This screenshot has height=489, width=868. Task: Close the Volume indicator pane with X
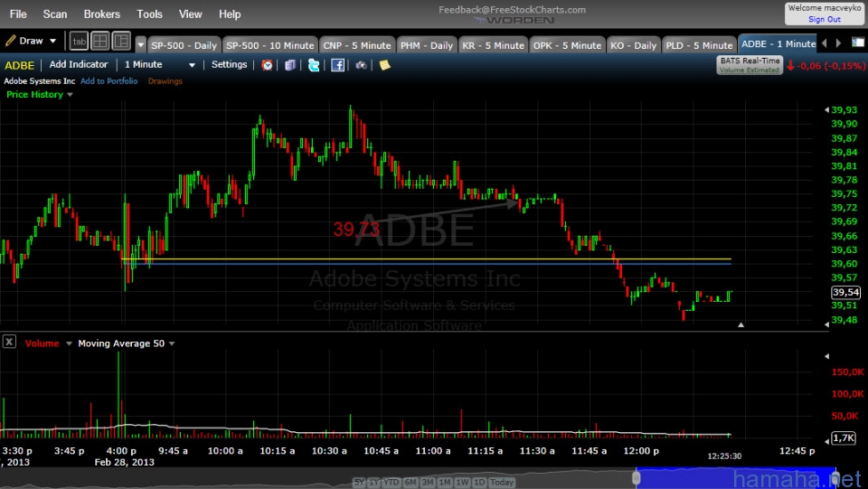click(x=9, y=342)
